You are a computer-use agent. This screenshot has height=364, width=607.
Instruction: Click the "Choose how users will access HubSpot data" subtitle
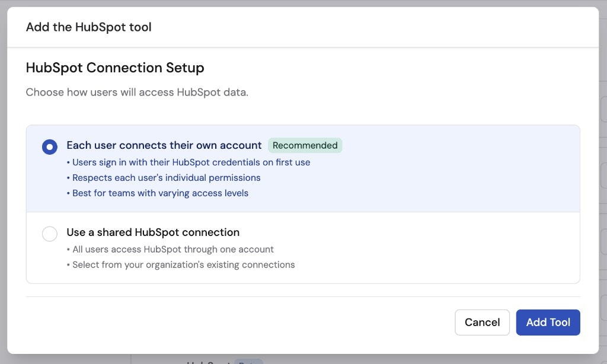(x=136, y=92)
